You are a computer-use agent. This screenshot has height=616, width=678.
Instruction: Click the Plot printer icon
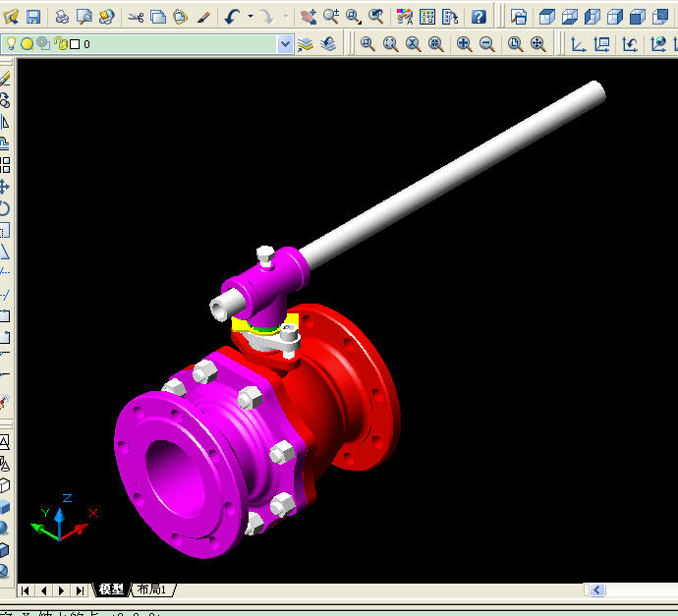pos(62,17)
